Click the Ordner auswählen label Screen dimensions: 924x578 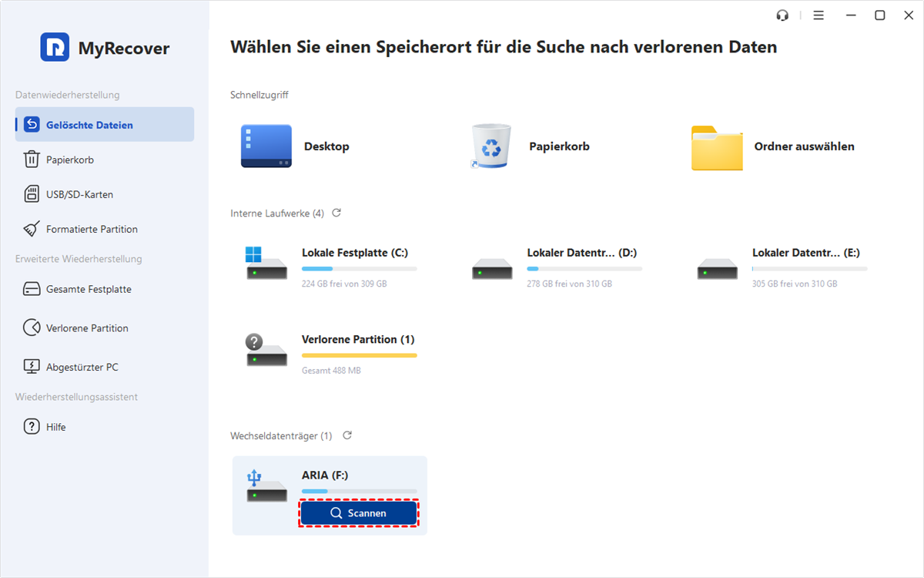coord(804,146)
